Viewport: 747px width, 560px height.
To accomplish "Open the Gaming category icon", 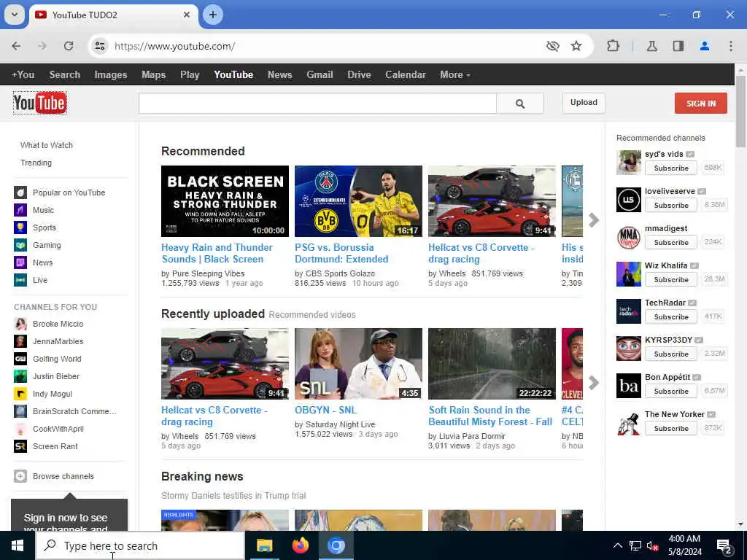I will tap(20, 245).
